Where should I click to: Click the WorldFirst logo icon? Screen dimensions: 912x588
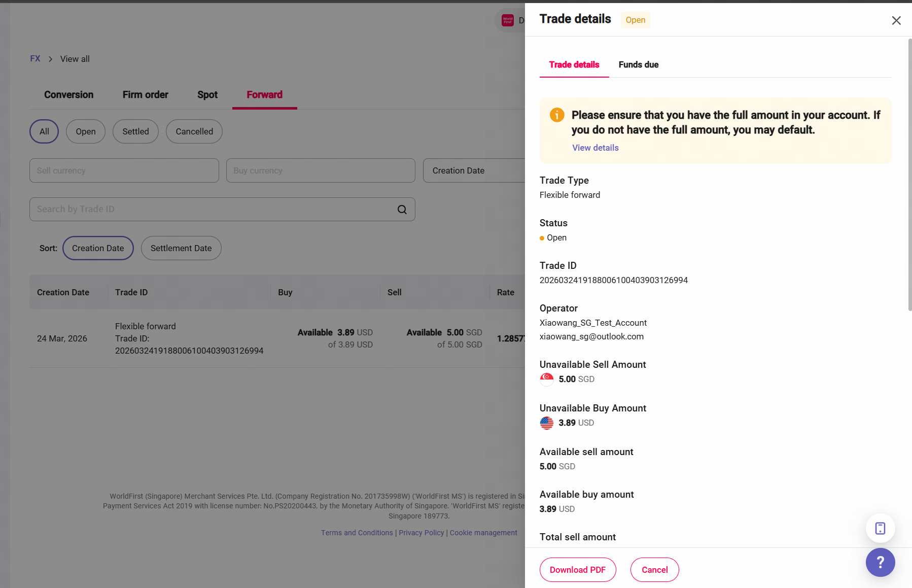tap(508, 20)
